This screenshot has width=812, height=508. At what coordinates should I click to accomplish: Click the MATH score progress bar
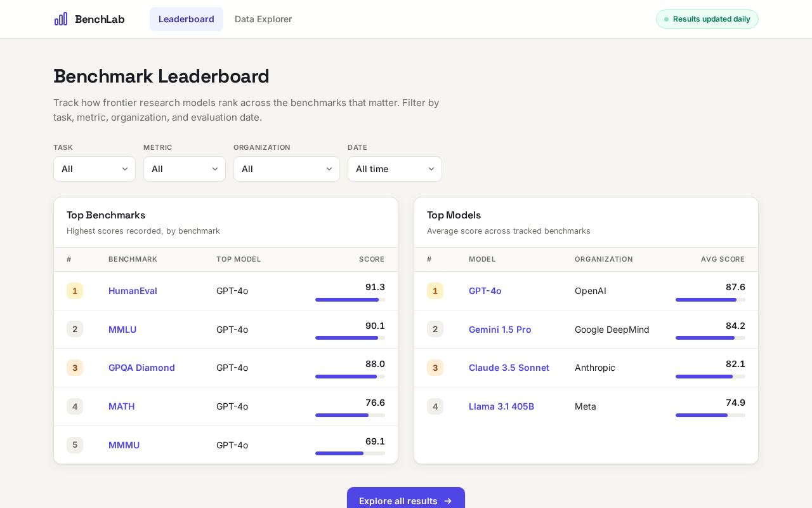click(350, 415)
